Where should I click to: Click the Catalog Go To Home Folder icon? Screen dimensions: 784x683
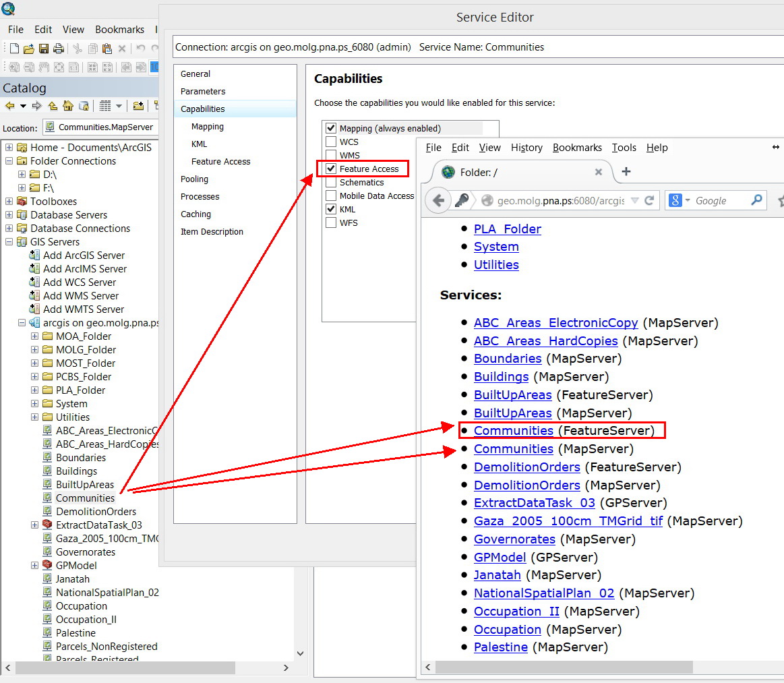[68, 106]
